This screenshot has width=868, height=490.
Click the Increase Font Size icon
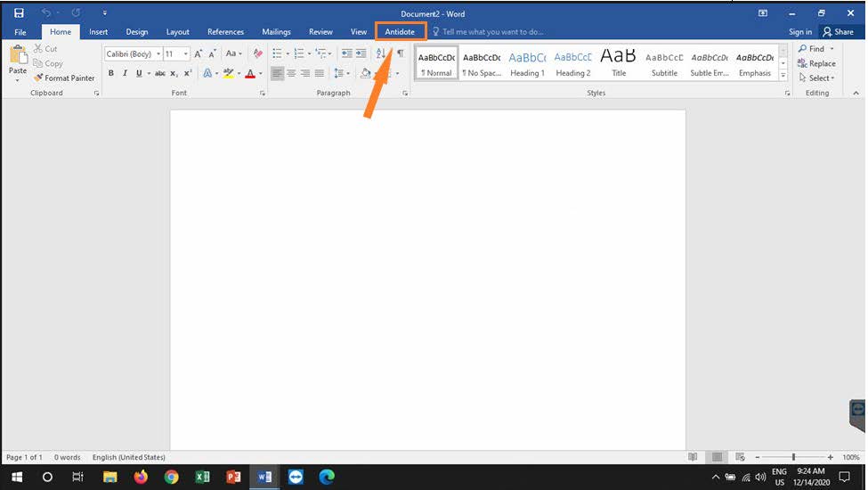[199, 54]
